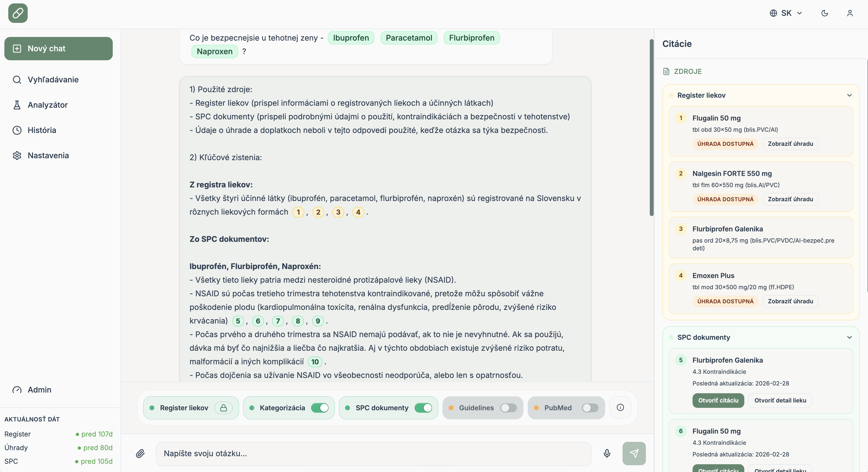This screenshot has width=868, height=472.
Task: Open the user profile icon
Action: point(850,13)
